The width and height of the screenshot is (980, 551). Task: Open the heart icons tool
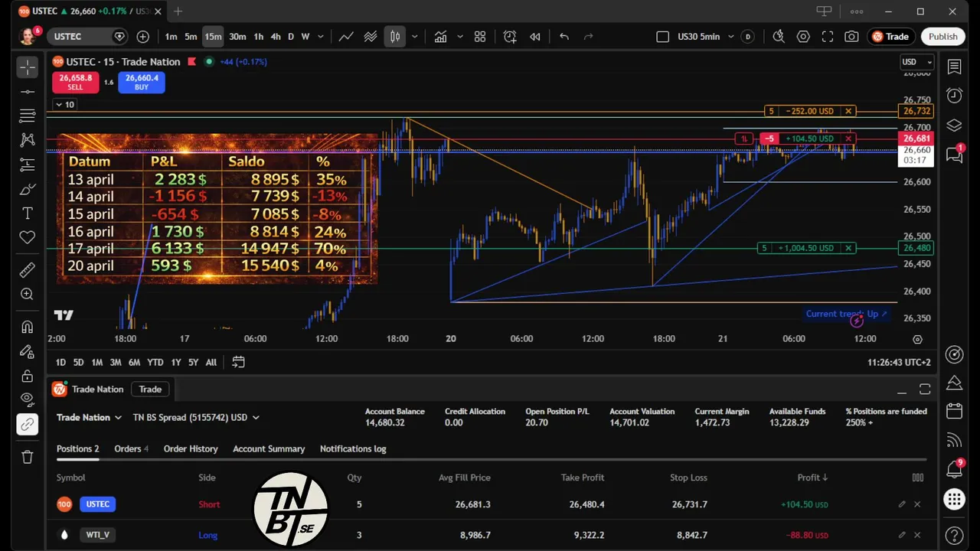pyautogui.click(x=28, y=237)
